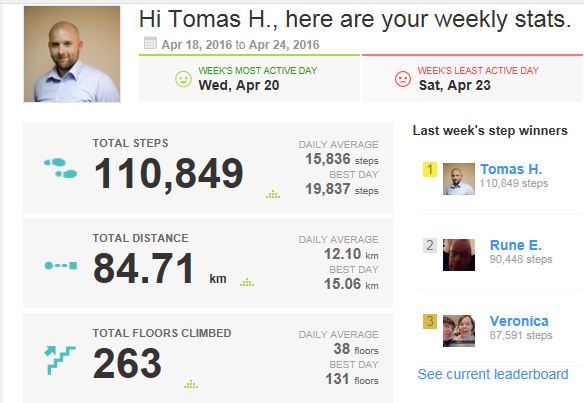Click green dotted badge beside total distance

point(247,282)
